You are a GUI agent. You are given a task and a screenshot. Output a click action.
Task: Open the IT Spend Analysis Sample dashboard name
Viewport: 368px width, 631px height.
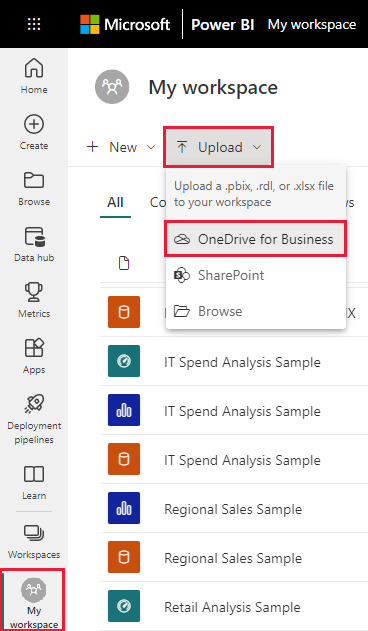[x=242, y=362]
